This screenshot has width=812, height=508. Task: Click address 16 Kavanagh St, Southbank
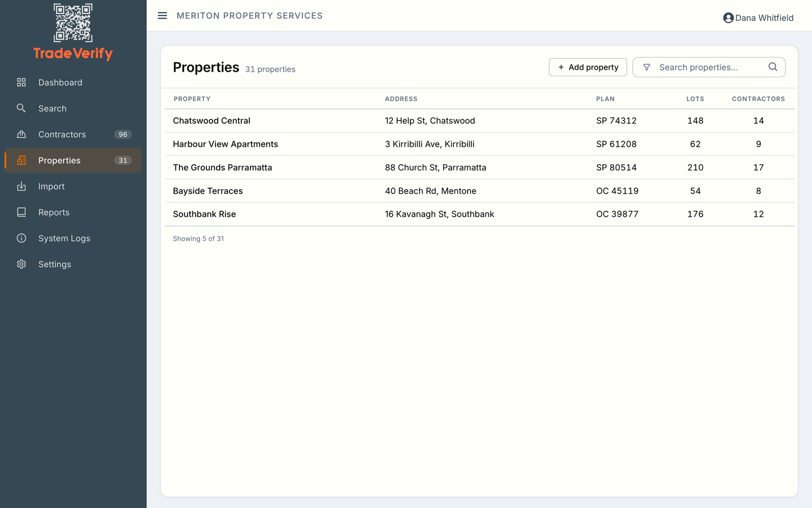439,214
